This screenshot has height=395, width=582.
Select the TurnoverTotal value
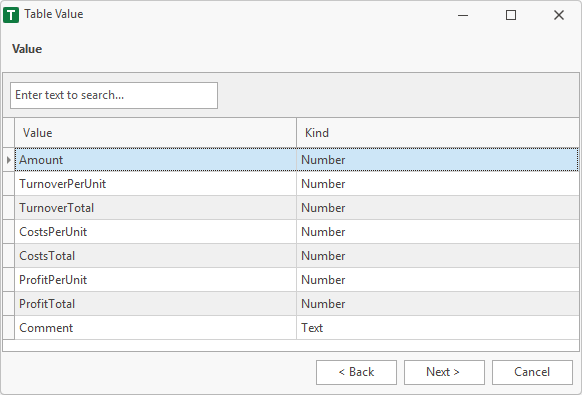156,208
